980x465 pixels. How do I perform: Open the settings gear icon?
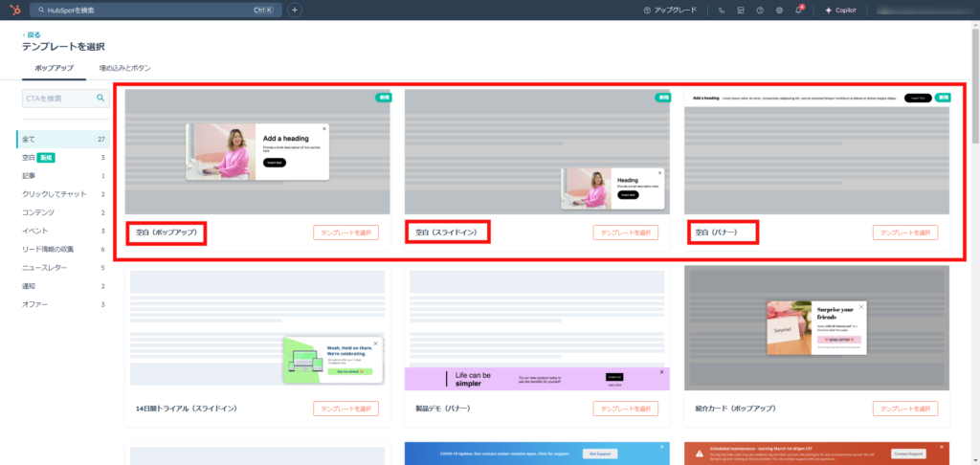(779, 10)
